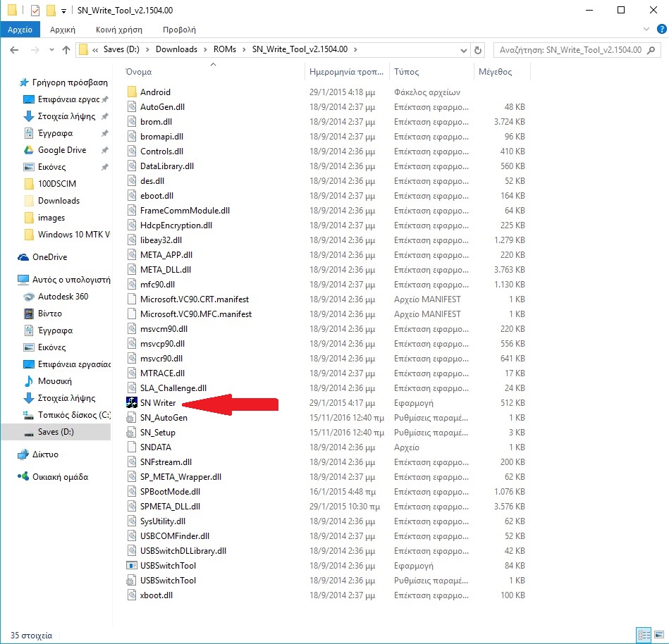The height and width of the screenshot is (644, 669).
Task: Open the address bar history dropdown
Action: pos(463,50)
